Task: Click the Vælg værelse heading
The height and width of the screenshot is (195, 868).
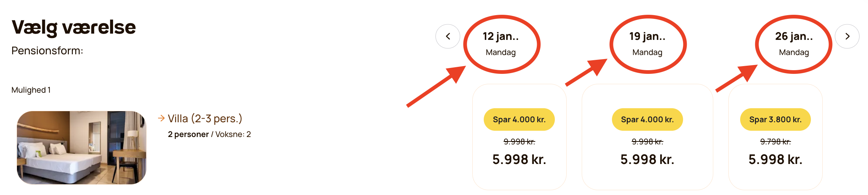Action: point(74,27)
